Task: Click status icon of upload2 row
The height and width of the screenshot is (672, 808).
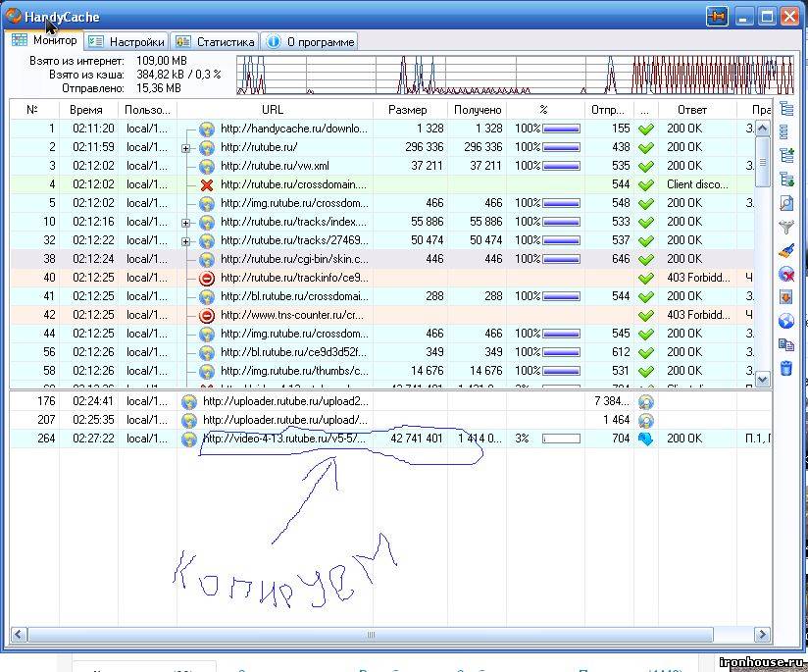Action: (x=645, y=402)
